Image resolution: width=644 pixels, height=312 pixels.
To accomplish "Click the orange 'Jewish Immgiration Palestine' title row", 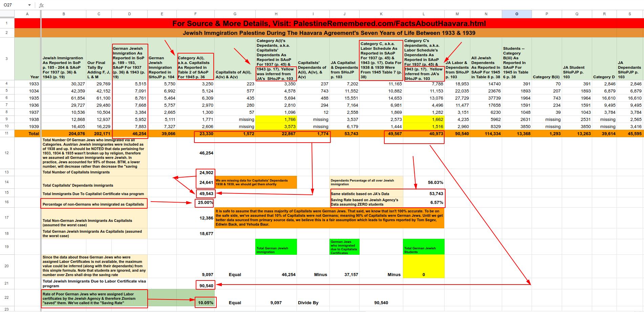I will pyautogui.click(x=329, y=33).
